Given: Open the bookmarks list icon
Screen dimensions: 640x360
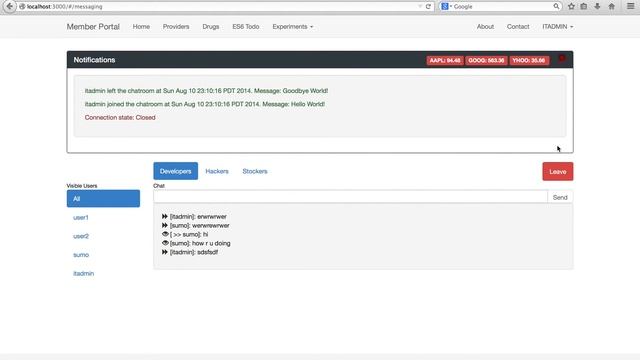Looking at the screenshot, I should click(584, 7).
